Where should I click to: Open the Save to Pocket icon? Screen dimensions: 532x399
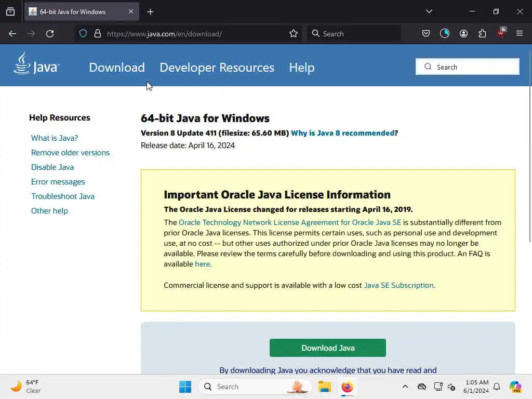(426, 34)
